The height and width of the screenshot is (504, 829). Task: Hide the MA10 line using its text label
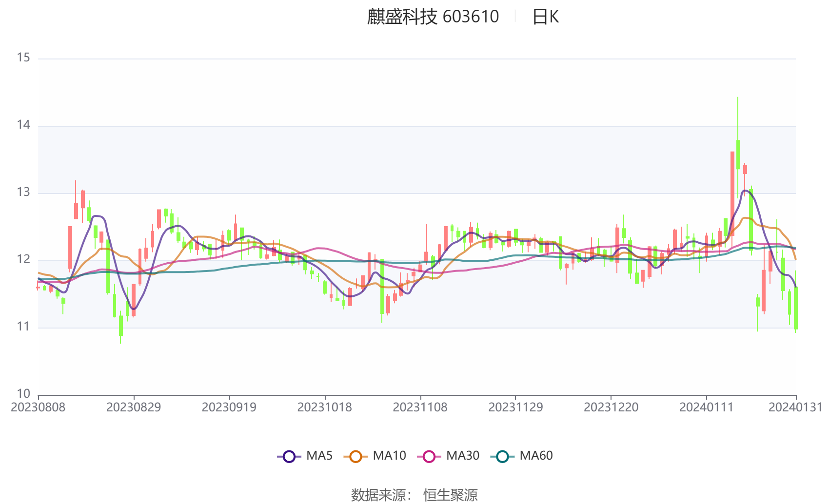[x=389, y=456]
